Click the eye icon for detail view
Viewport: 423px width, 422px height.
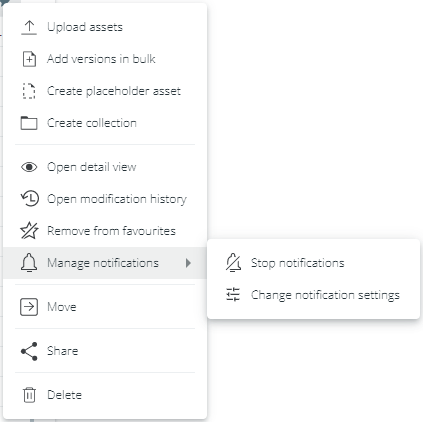(29, 167)
